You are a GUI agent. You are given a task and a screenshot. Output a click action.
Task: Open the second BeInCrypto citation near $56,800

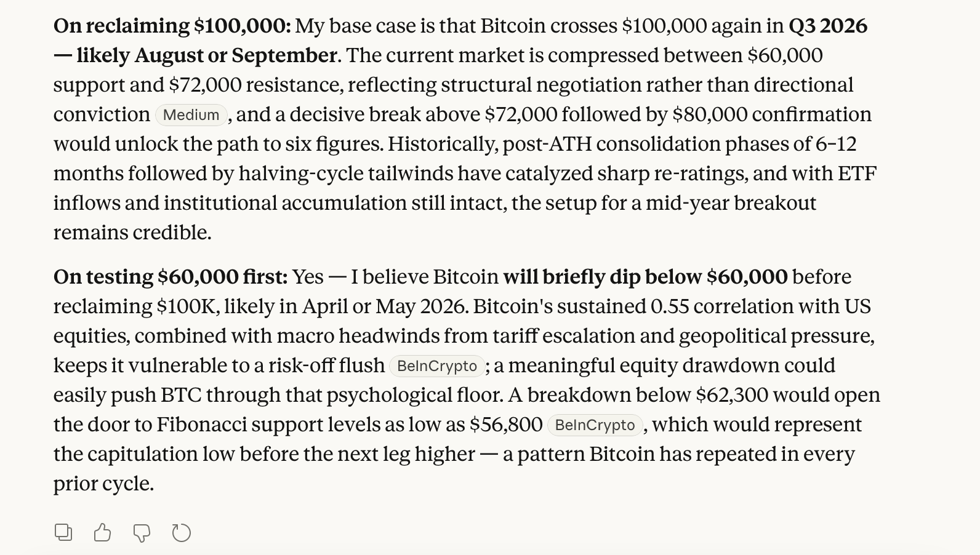click(x=593, y=425)
